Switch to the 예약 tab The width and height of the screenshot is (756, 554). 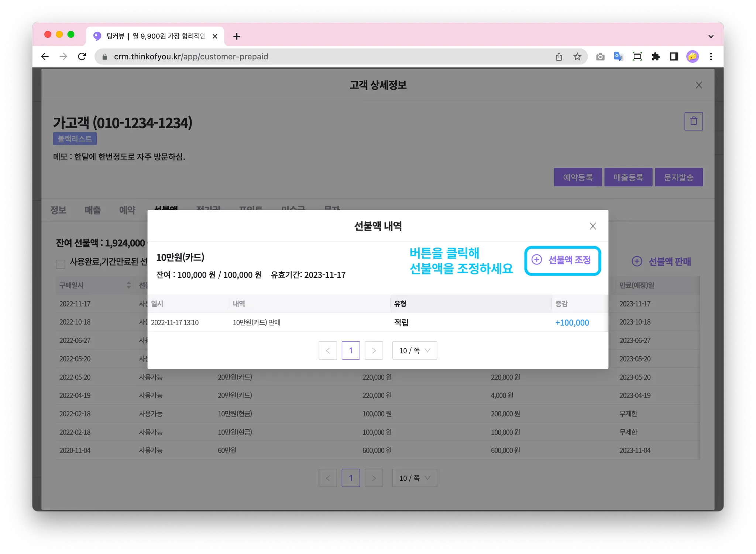point(127,210)
